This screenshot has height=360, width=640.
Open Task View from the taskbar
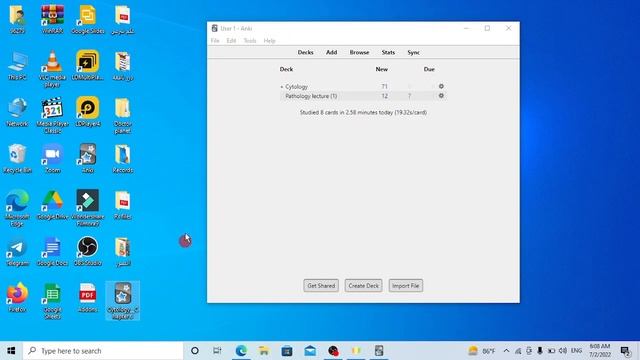tap(217, 351)
